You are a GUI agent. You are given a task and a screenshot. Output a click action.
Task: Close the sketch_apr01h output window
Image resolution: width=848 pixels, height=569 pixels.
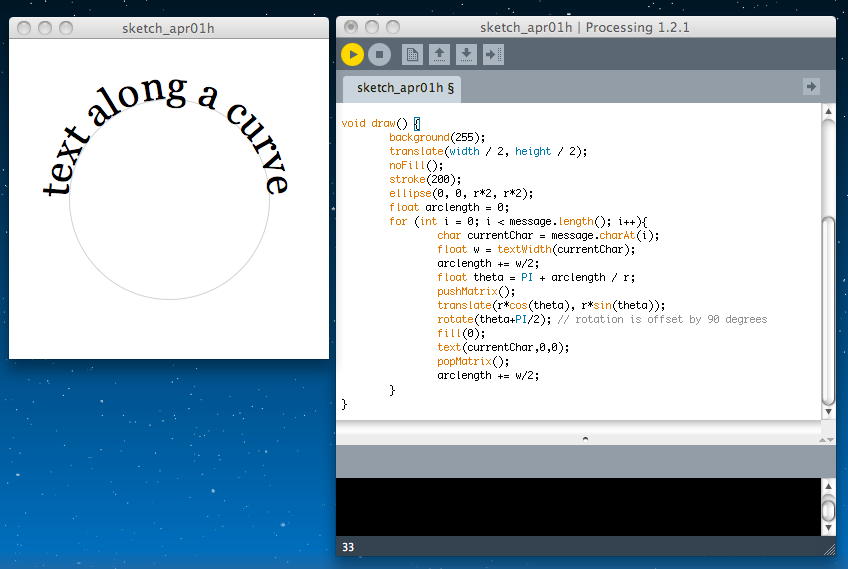pos(26,28)
